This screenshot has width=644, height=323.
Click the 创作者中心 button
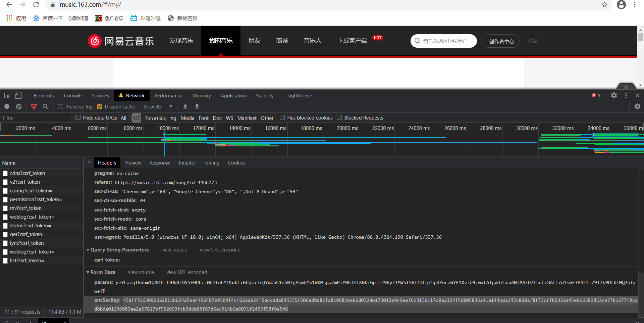pos(501,41)
